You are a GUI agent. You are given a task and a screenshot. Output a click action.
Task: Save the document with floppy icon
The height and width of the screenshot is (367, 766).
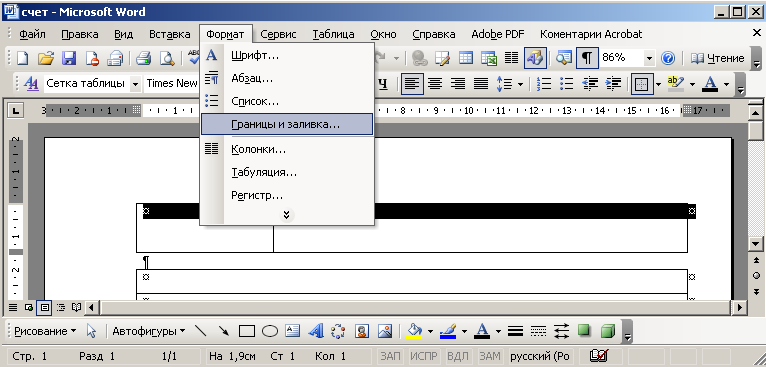69,58
